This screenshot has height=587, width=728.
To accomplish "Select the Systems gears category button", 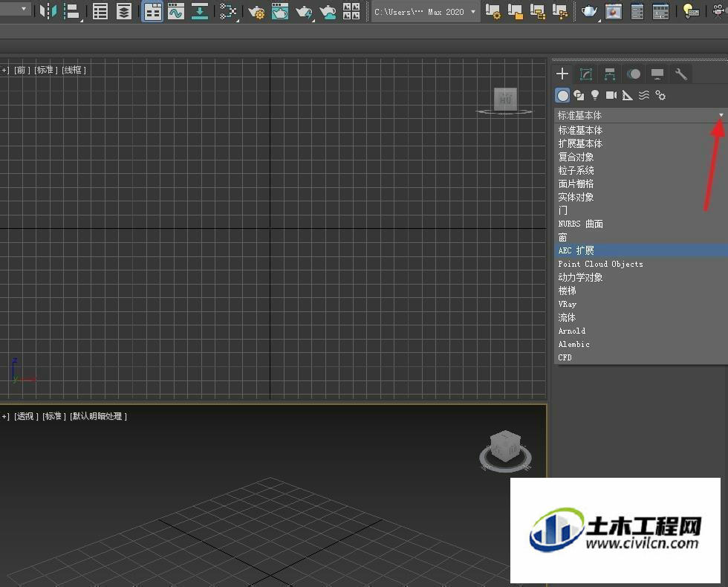I will [x=660, y=96].
